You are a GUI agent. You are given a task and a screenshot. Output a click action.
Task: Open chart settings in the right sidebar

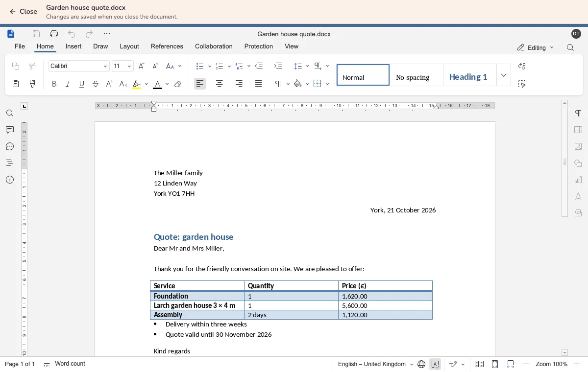(578, 180)
